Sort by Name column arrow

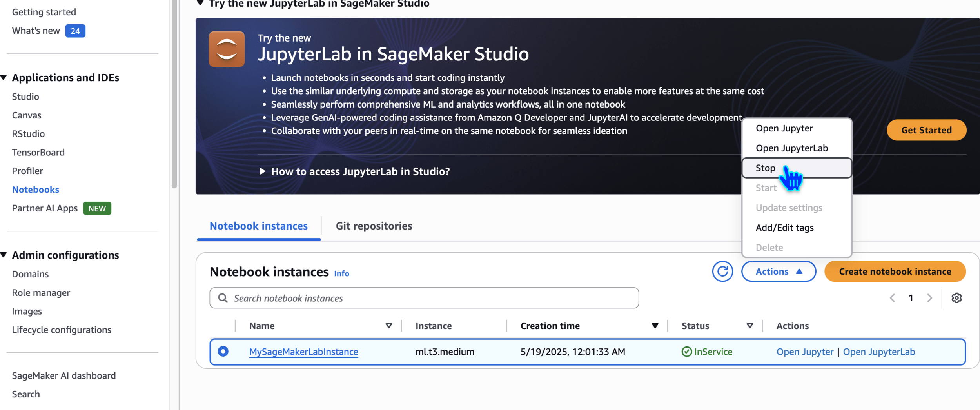pyautogui.click(x=389, y=326)
